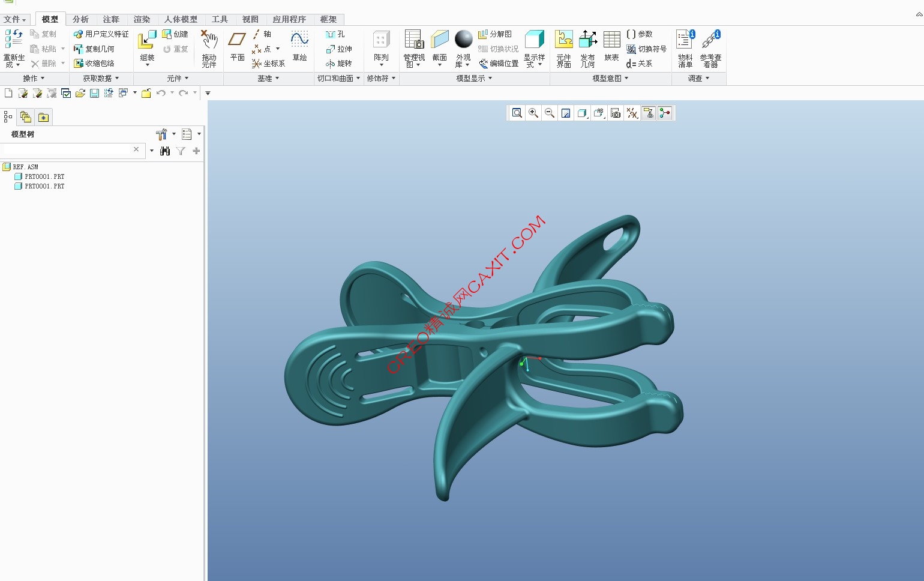The image size is (924, 581).
Task: Toggle Switch Symbols (切换符号) option
Action: click(646, 49)
